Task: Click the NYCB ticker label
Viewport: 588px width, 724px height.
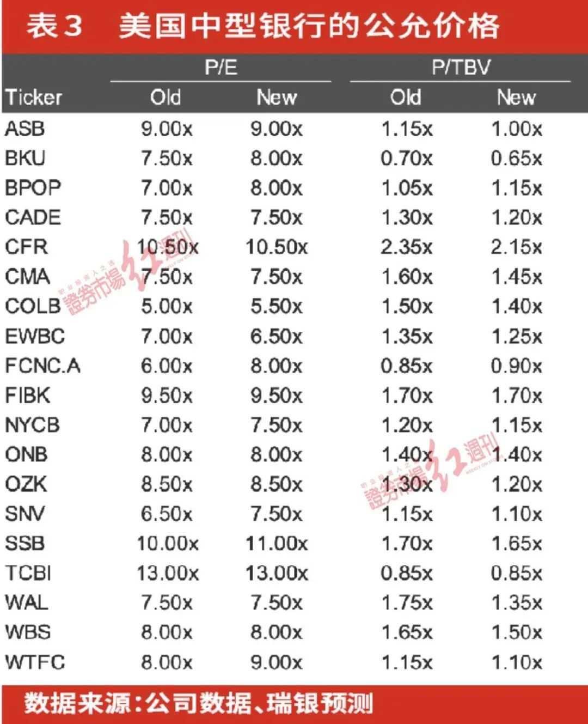Action: point(32,425)
